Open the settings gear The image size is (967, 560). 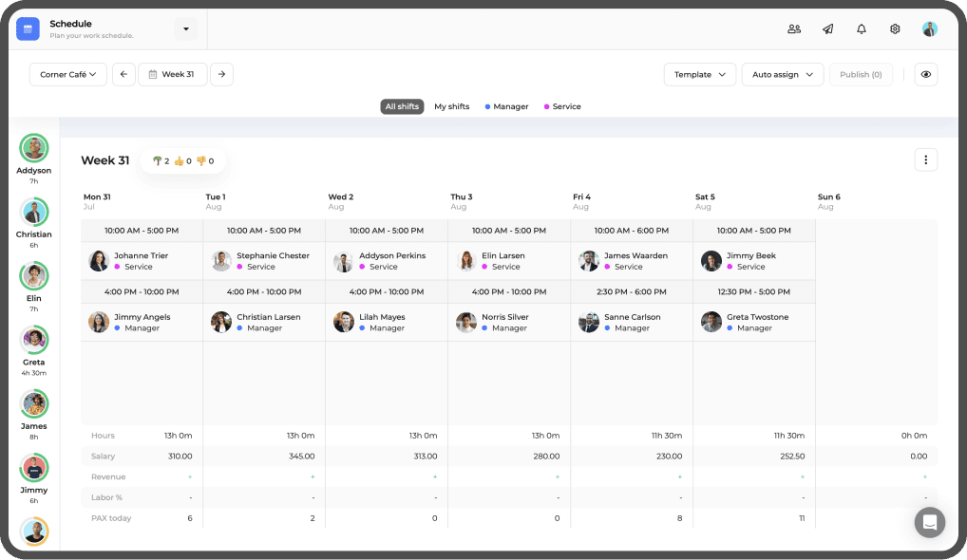[x=895, y=29]
